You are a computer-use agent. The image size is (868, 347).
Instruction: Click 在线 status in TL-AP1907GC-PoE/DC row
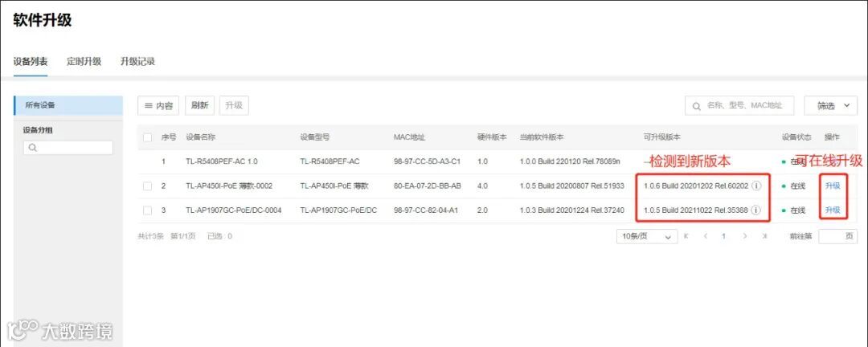click(x=798, y=210)
